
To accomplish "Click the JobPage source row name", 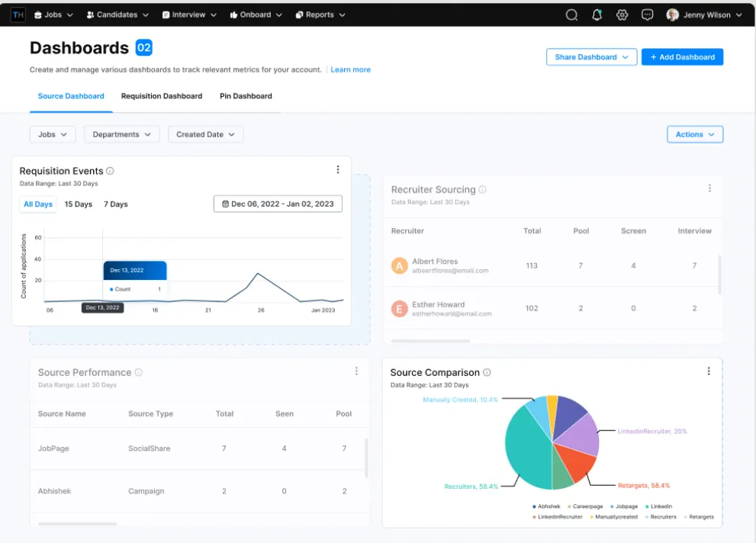I will coord(53,448).
